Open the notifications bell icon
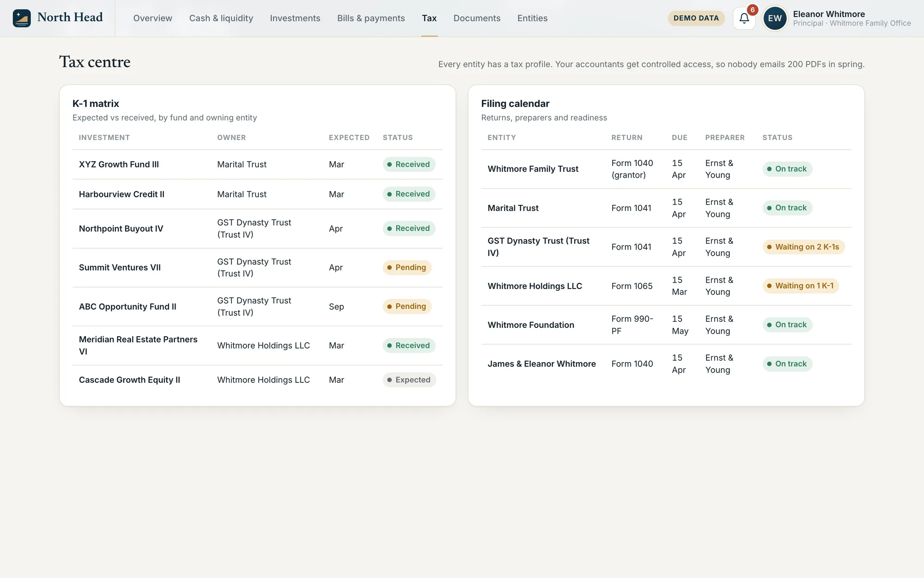This screenshot has height=578, width=924. [x=744, y=18]
